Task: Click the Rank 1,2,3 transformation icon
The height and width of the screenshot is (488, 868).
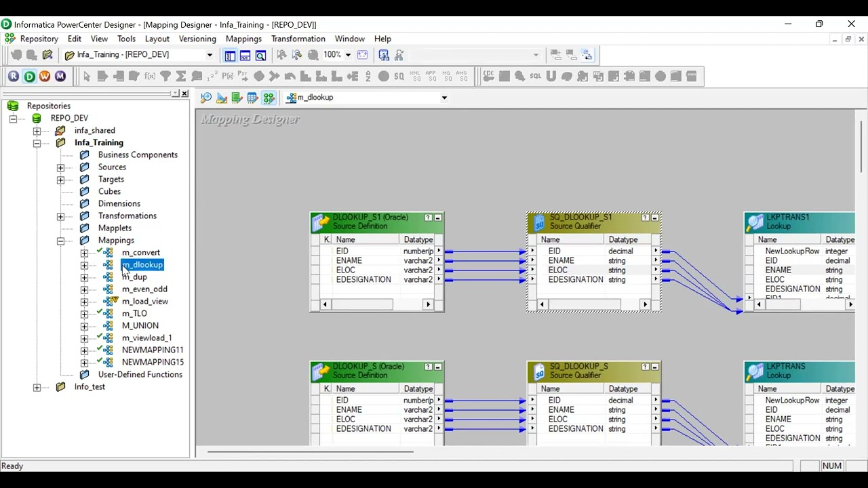Action: click(x=212, y=77)
